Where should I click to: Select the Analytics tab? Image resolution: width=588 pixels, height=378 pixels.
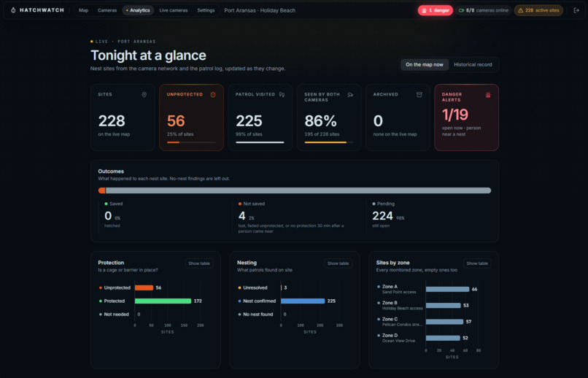(x=138, y=10)
